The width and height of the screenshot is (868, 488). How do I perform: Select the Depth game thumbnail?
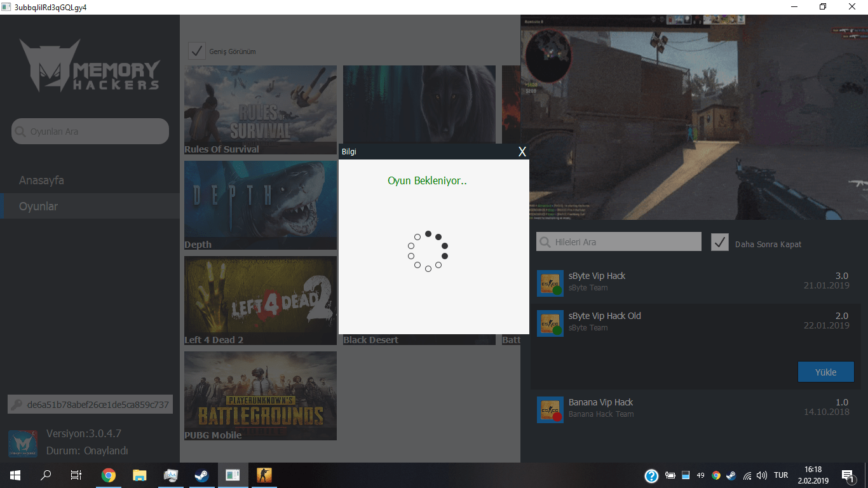click(261, 205)
